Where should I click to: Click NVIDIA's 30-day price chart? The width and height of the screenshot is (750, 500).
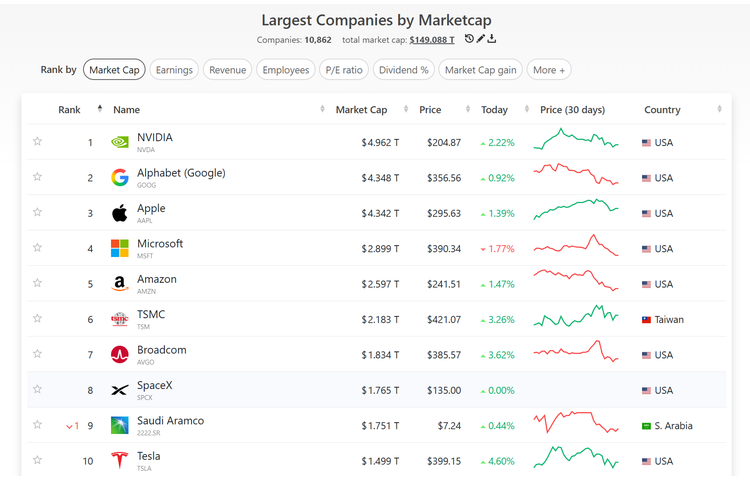pyautogui.click(x=576, y=139)
